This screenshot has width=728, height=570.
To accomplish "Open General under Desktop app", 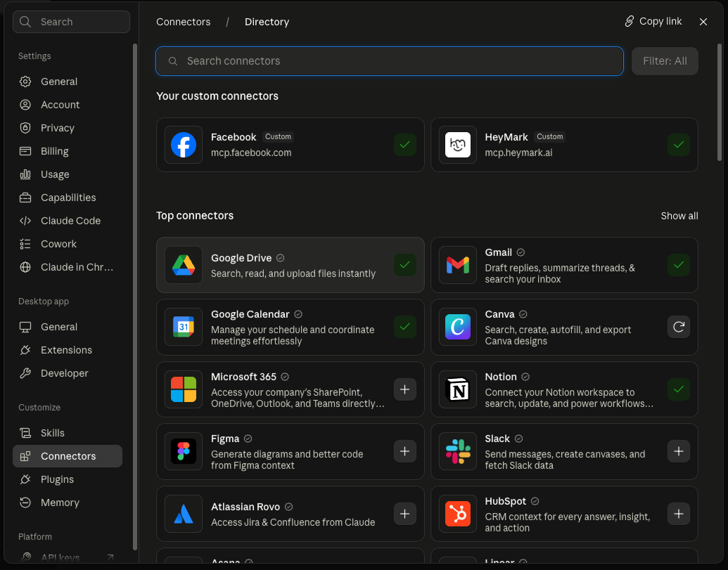I will click(68, 327).
